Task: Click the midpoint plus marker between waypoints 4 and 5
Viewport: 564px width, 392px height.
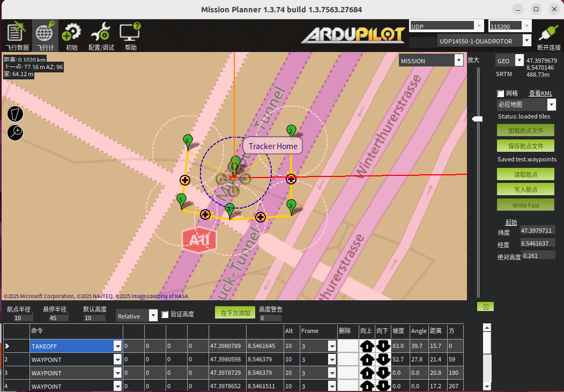Action: tap(205, 215)
